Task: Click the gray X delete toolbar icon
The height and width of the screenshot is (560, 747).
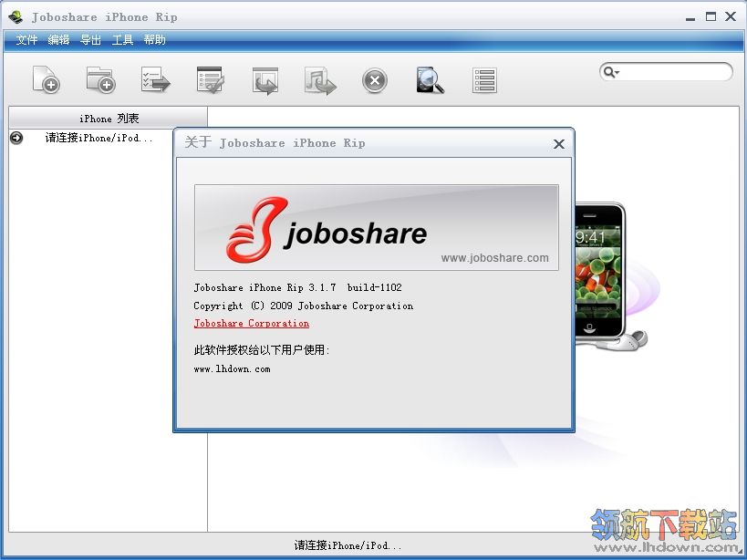Action: point(375,80)
